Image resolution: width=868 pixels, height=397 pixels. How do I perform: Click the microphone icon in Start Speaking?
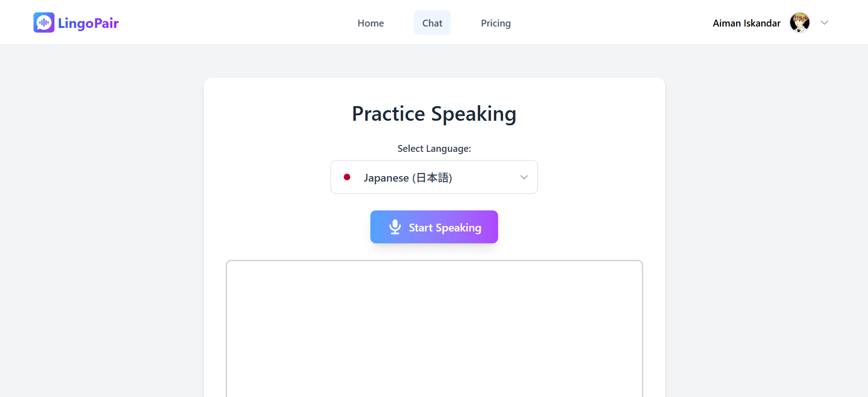[395, 227]
